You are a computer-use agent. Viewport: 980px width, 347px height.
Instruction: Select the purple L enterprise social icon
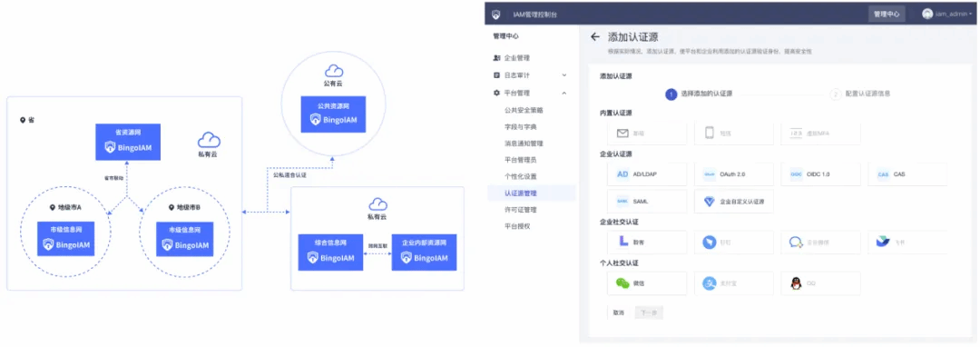[622, 242]
